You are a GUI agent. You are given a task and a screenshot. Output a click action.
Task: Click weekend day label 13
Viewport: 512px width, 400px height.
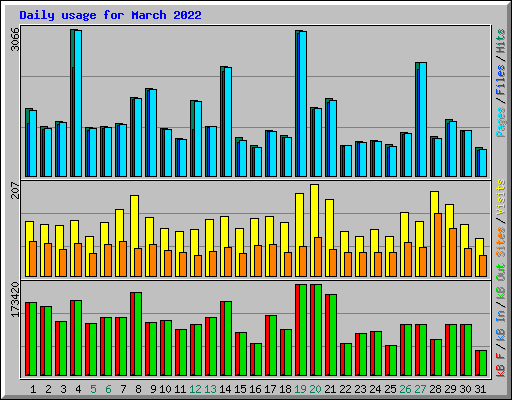210,389
